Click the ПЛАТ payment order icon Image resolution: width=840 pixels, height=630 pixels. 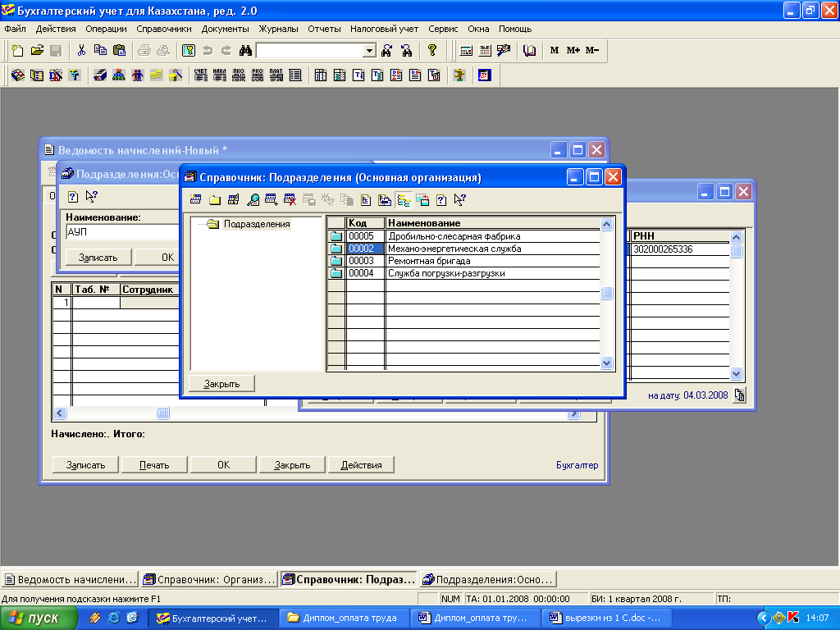[x=276, y=75]
